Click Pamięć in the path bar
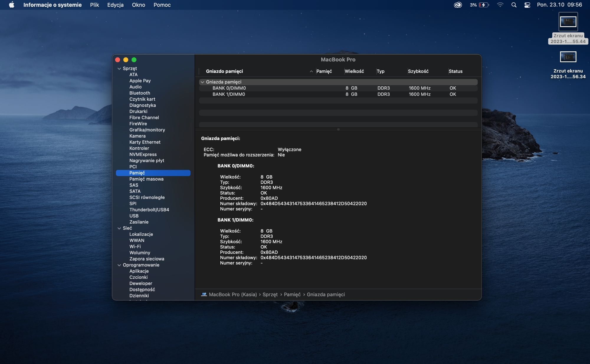 point(292,295)
